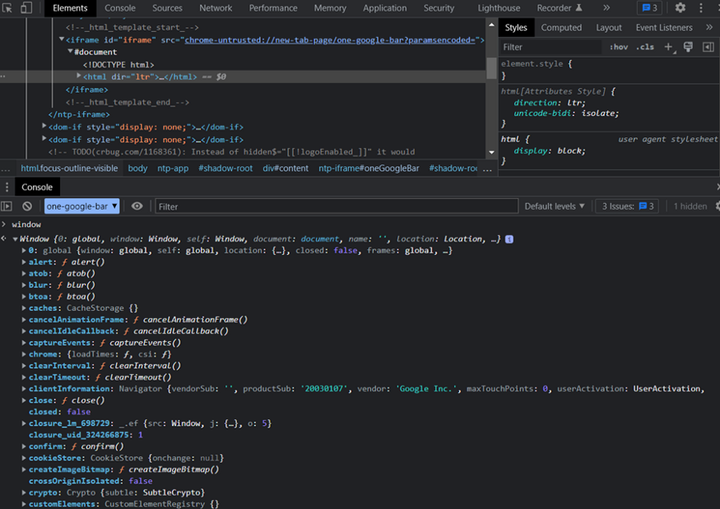Viewport: 720px width, 509px height.
Task: Toggle the device toolbar icon
Action: pos(27,8)
